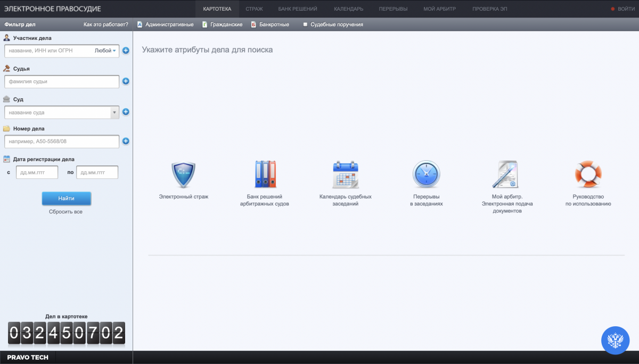639x364 pixels.
Task: Filter by Гражданские cases
Action: pos(223,24)
